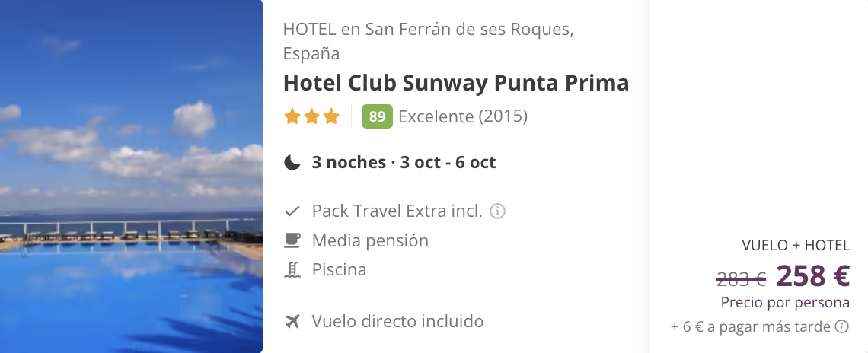This screenshot has width=868, height=353.
Task: Click the crossed-out 283 € original price
Action: (741, 277)
